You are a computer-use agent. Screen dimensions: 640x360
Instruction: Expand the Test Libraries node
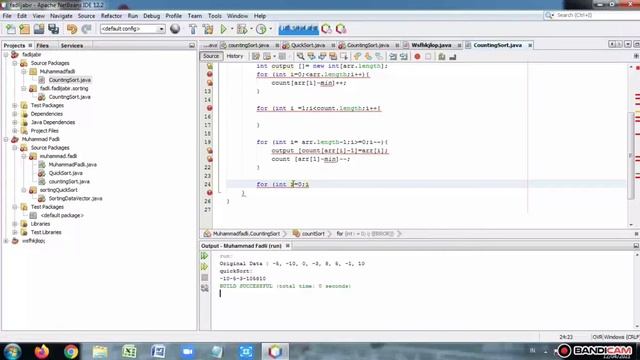pos(15,232)
